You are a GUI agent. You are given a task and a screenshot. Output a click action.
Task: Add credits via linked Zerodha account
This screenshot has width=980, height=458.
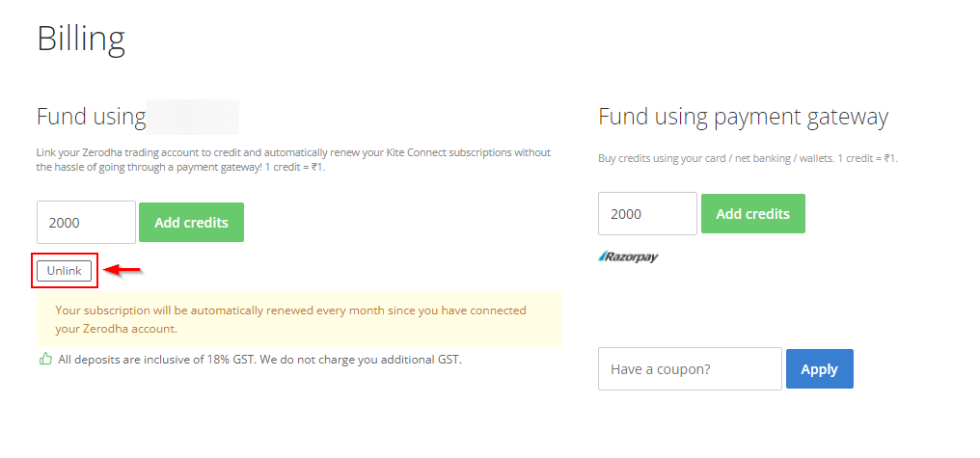(191, 222)
